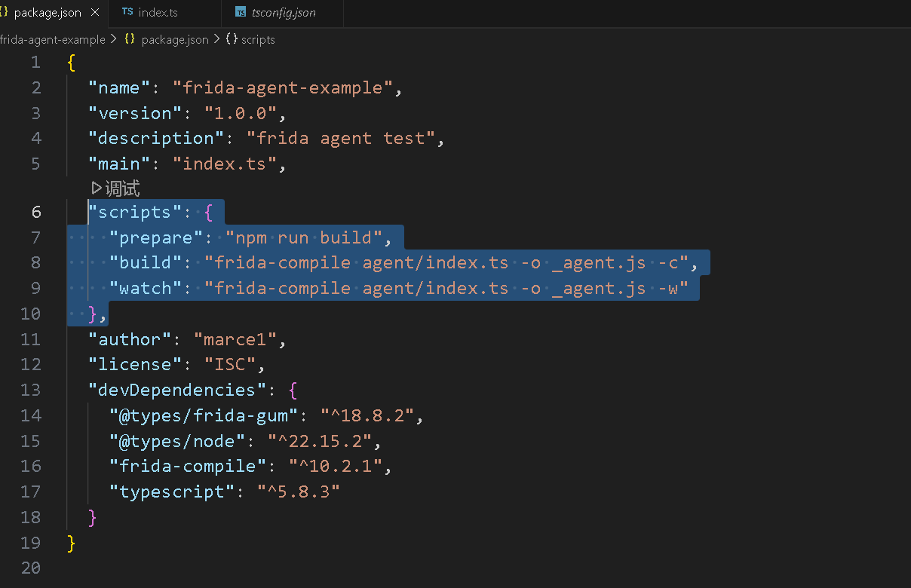
Task: Open the scripts breadcrumb symbol list
Action: (258, 39)
